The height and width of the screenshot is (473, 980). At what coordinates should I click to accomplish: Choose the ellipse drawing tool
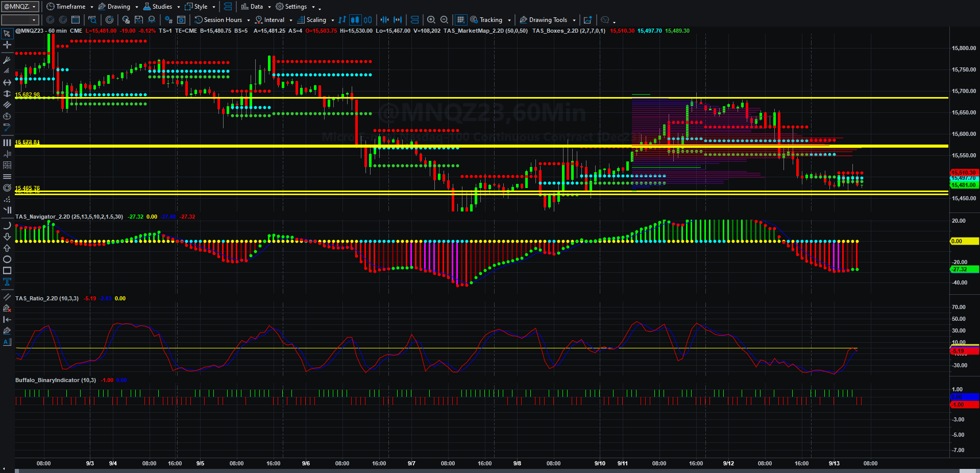(x=7, y=259)
